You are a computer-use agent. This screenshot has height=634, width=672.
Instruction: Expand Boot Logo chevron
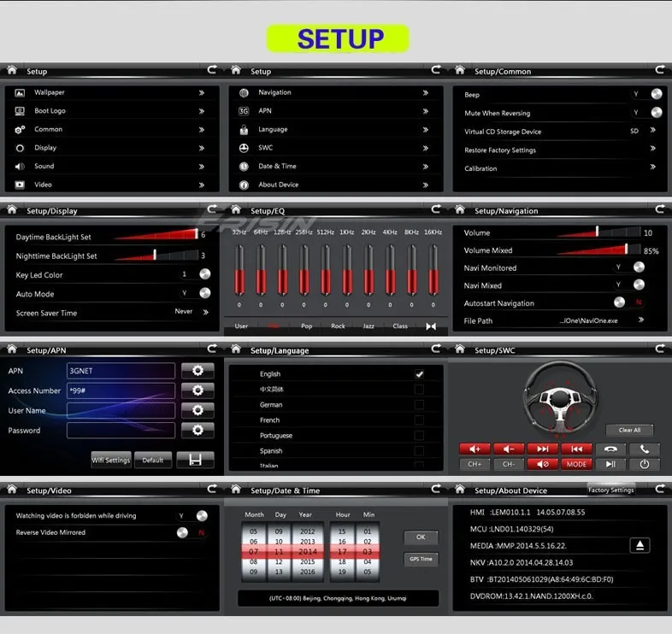click(202, 111)
